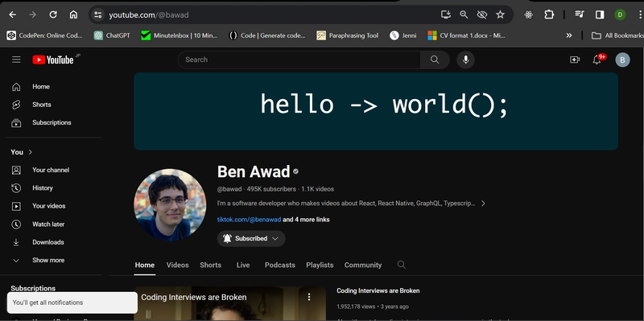Open the All Bookmarks folder

(x=617, y=35)
